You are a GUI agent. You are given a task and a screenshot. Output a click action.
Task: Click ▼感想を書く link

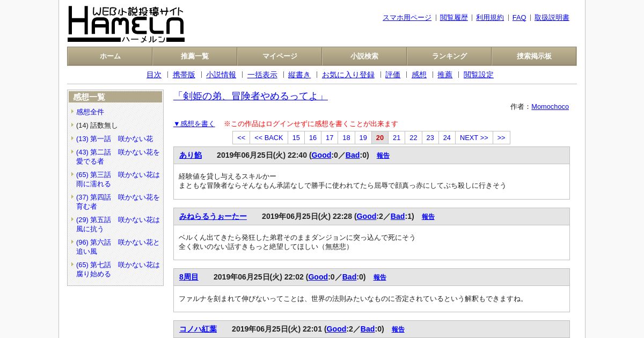pyautogui.click(x=194, y=124)
